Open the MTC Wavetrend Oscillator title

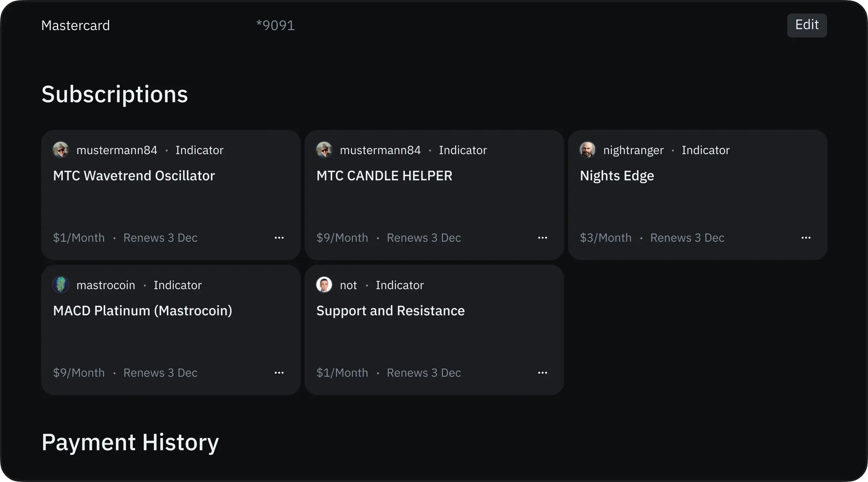point(134,176)
